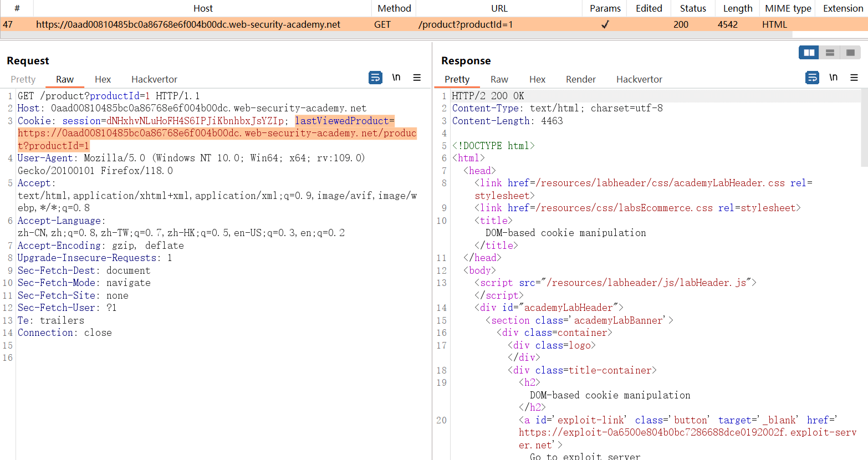The height and width of the screenshot is (460, 868).
Task: Open the Response panel hamburger menu
Action: coord(854,78)
